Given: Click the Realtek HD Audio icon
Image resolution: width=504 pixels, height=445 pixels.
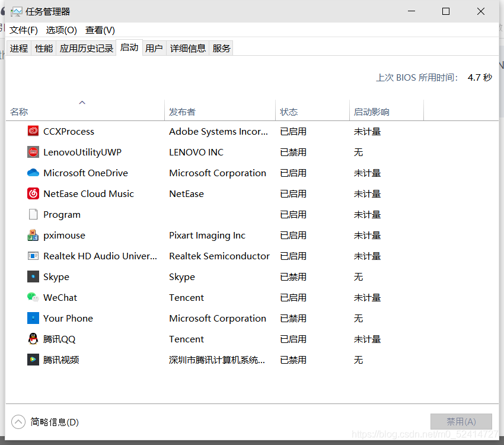Looking at the screenshot, I should tap(33, 256).
